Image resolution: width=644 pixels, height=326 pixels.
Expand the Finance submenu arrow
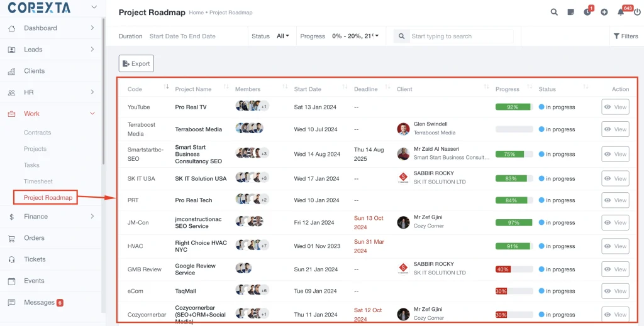pos(92,216)
